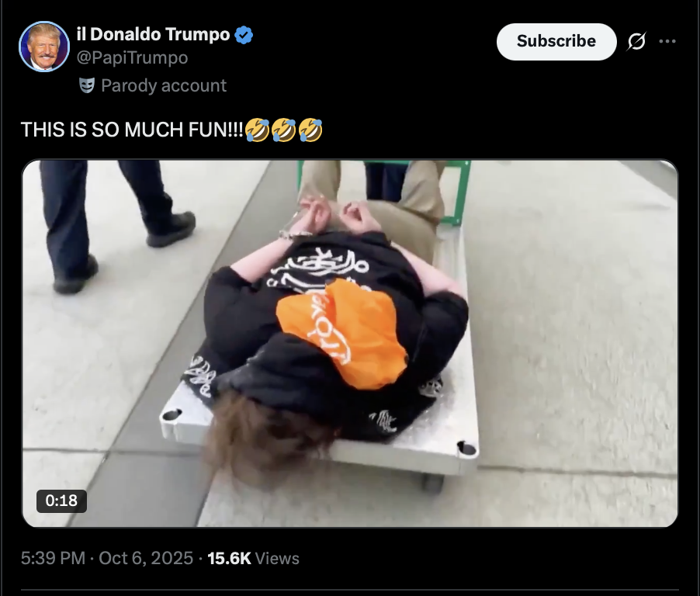Click the last rolling-laughing emoji in post
700x596 pixels.
(x=310, y=130)
